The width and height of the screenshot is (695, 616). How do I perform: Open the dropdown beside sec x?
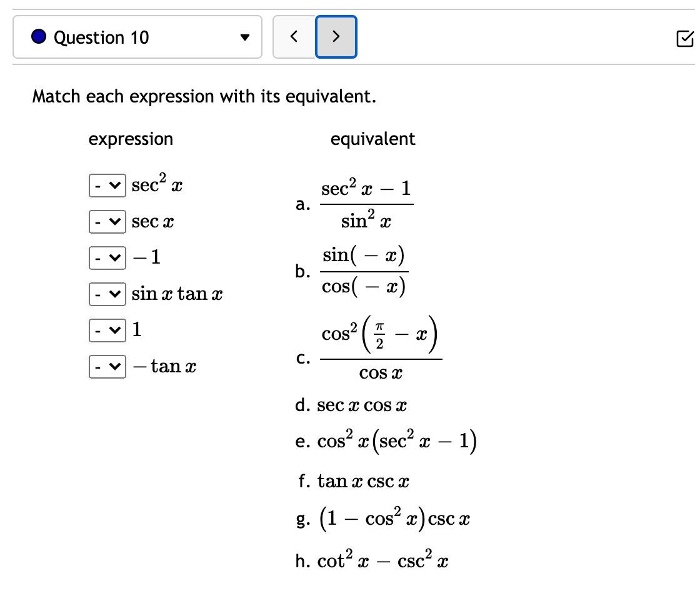pos(106,221)
